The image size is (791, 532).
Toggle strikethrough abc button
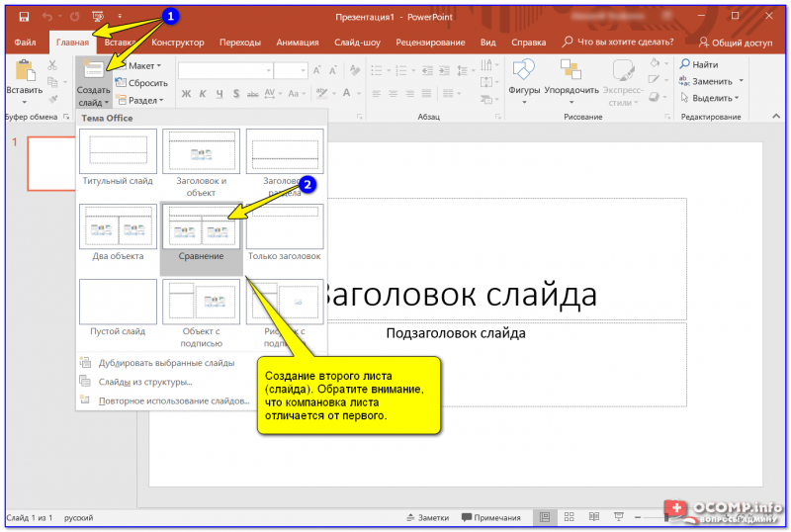(253, 94)
